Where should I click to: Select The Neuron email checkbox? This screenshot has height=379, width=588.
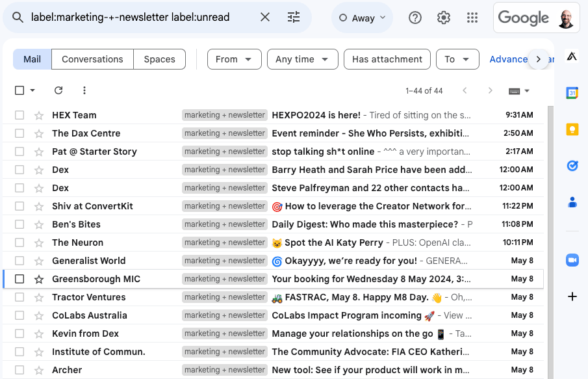(x=19, y=242)
